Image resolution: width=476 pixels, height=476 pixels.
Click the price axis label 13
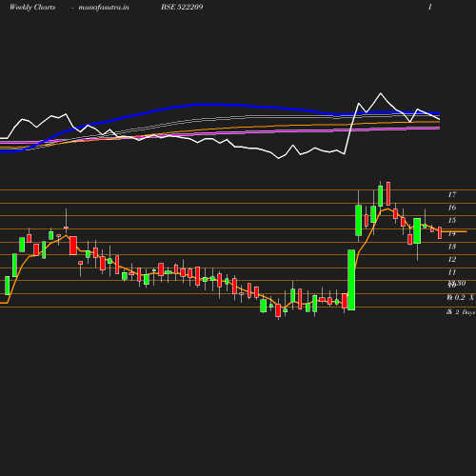[452, 247]
